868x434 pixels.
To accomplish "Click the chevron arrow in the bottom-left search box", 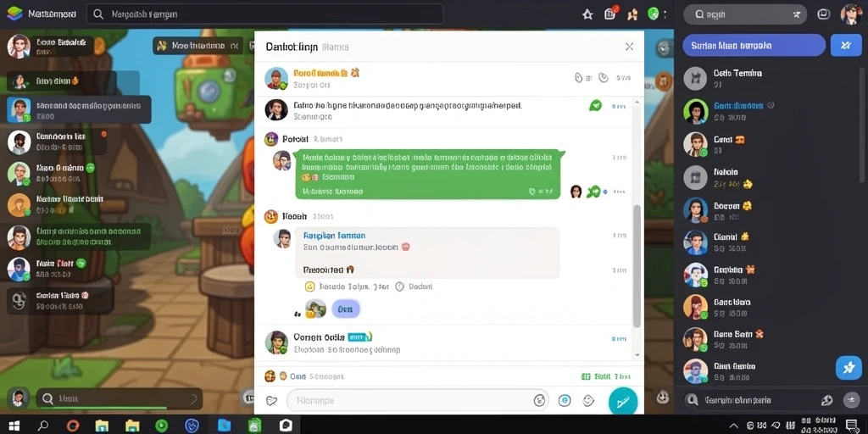I will [x=194, y=398].
